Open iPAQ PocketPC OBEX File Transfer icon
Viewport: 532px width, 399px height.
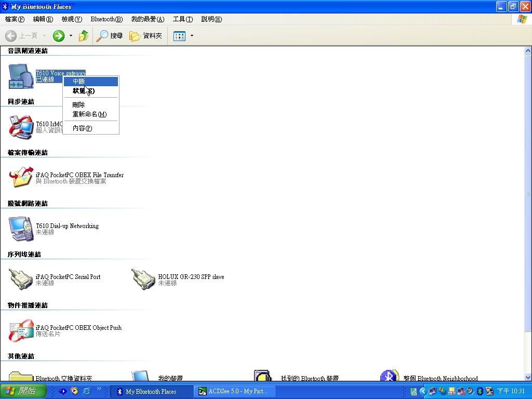point(21,177)
